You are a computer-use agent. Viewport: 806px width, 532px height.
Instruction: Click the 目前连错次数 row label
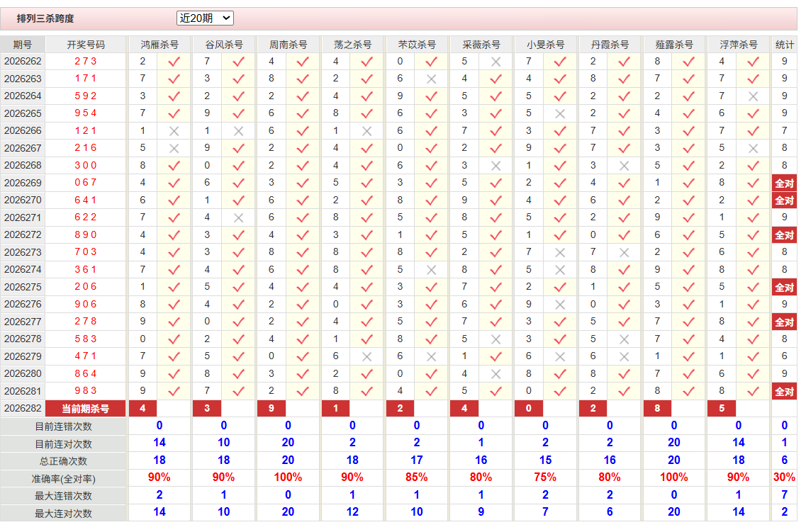click(x=63, y=426)
